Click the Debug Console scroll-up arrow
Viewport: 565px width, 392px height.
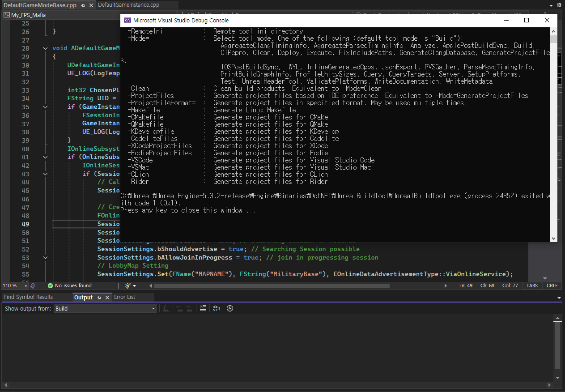[554, 31]
